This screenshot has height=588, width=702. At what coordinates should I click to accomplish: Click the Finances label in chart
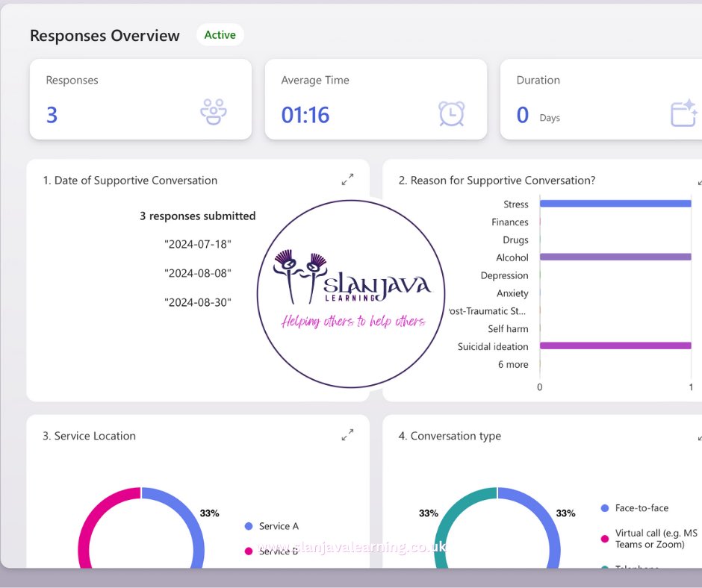(510, 222)
